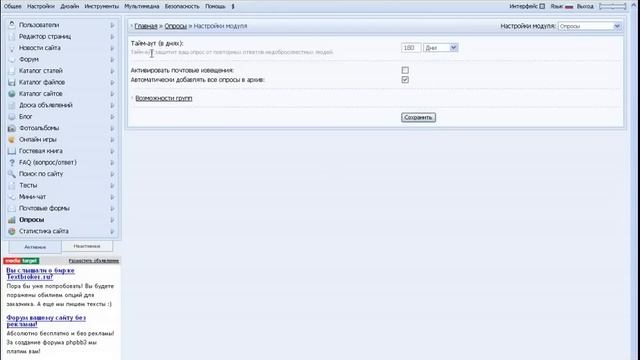Open the Возможности групп link

[x=164, y=98]
